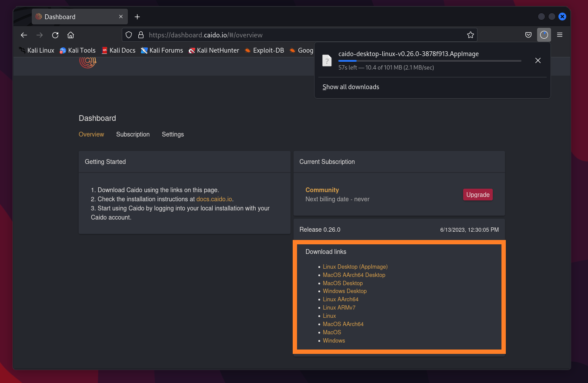Click the Next billing date text
This screenshot has height=383, width=588.
337,199
